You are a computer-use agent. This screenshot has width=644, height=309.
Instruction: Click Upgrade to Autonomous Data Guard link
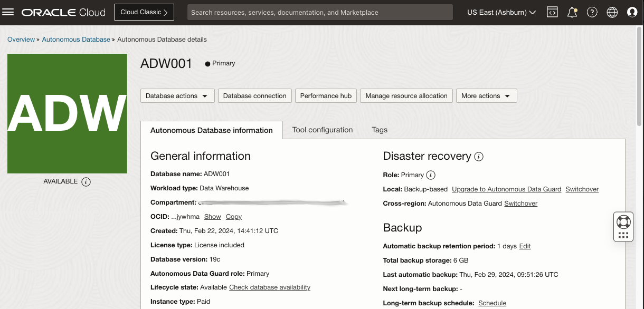click(506, 189)
